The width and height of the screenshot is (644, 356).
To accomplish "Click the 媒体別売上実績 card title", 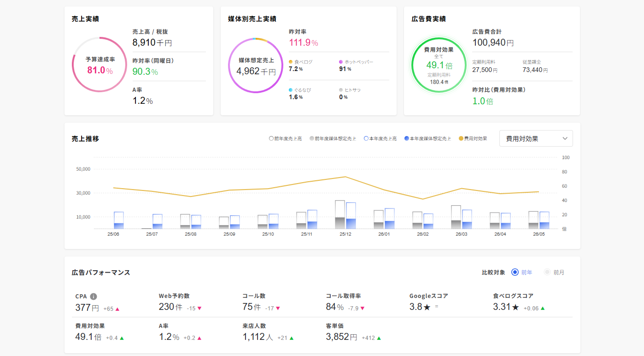I will point(252,19).
